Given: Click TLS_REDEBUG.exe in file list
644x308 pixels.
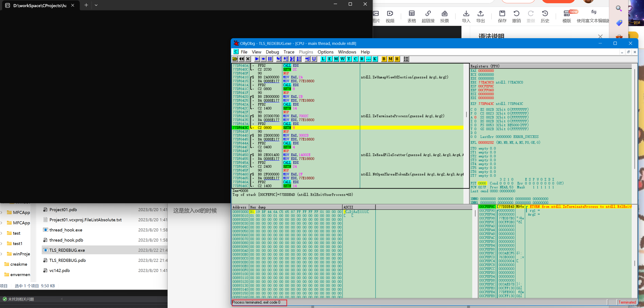Looking at the screenshot, I should [67, 250].
